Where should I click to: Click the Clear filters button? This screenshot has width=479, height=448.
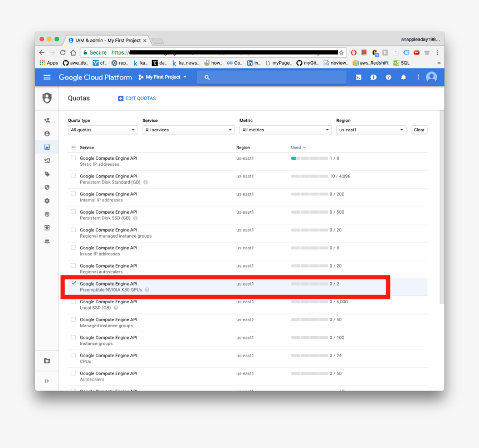(x=419, y=130)
